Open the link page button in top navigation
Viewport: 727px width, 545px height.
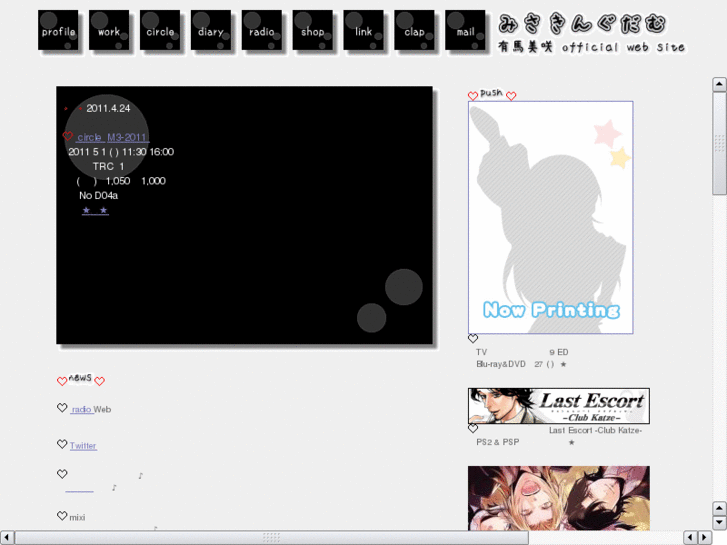[363, 31]
